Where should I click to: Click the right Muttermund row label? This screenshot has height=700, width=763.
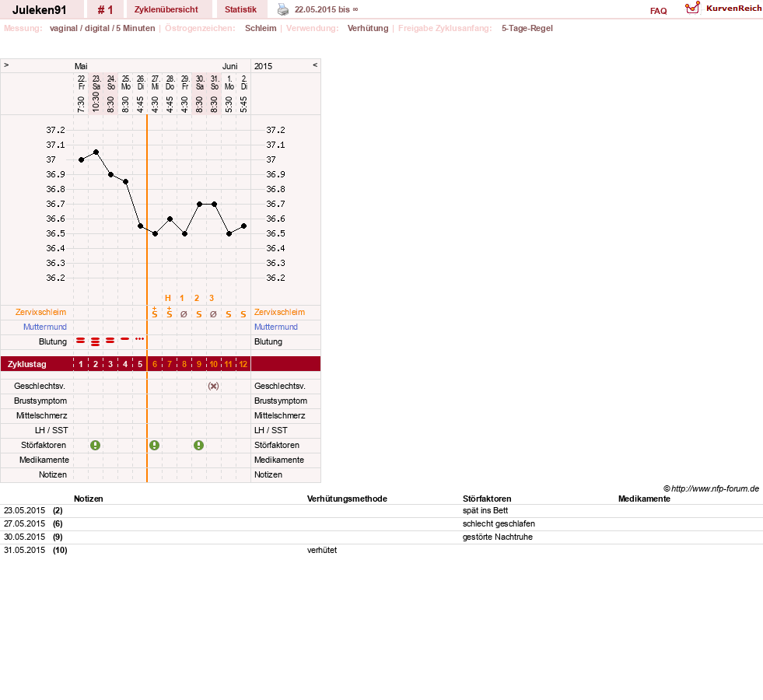(x=276, y=327)
